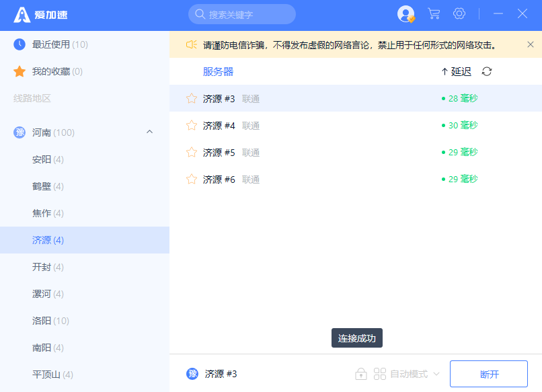Click the 30 毫秒 latency value
The width and height of the screenshot is (542, 392).
(x=460, y=125)
